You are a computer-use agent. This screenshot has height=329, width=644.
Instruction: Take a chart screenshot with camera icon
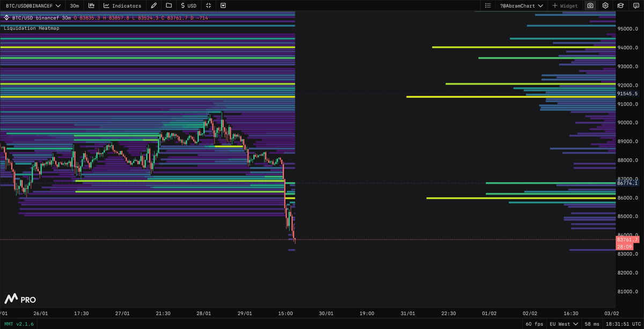pos(590,5)
